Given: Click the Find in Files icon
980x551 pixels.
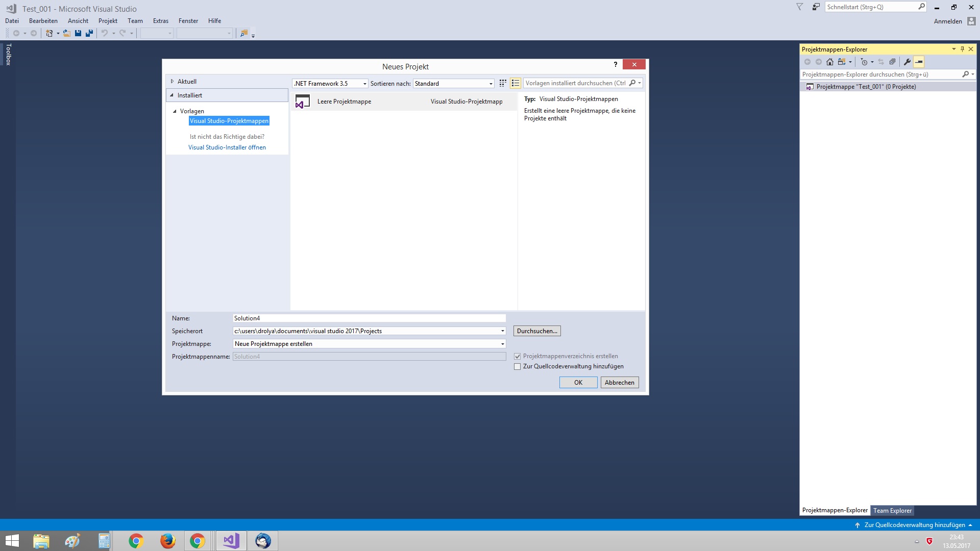Looking at the screenshot, I should point(244,33).
